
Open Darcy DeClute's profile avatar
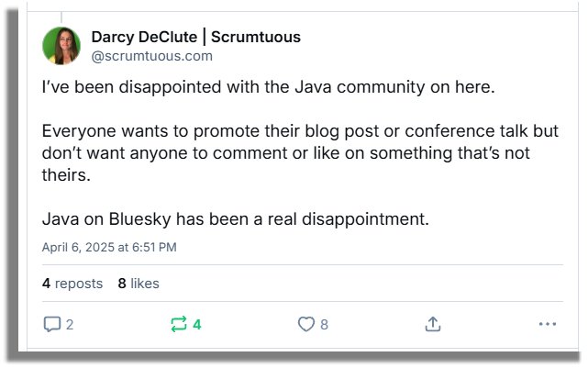[x=61, y=46]
